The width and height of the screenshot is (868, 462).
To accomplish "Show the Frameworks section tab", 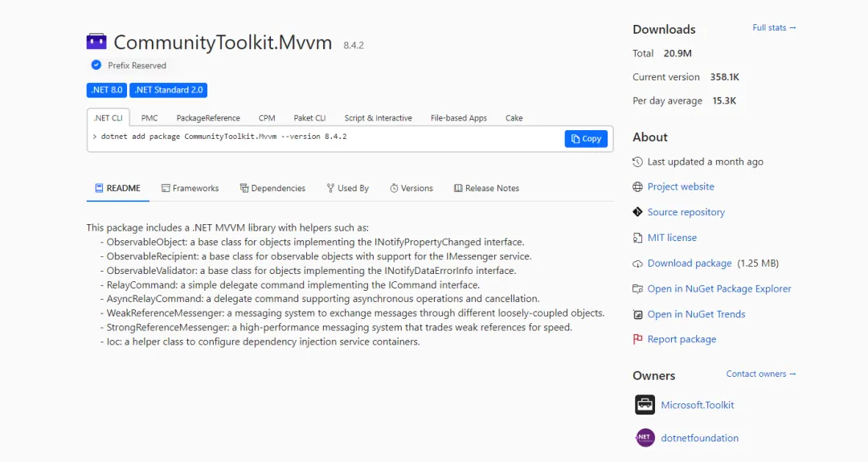I will click(x=190, y=188).
